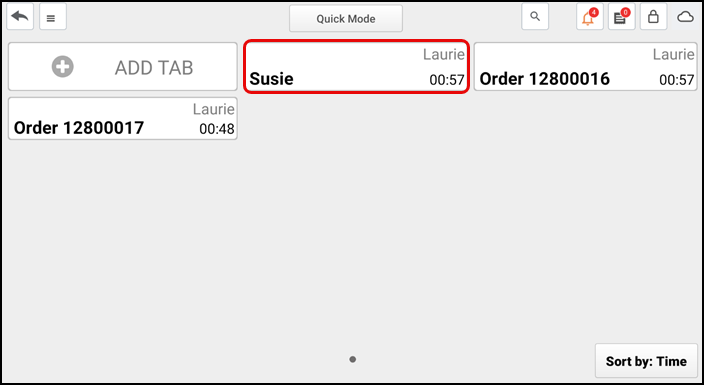Screen dimensions: 704x385
Task: Check the cloud sync status icon
Action: point(686,17)
